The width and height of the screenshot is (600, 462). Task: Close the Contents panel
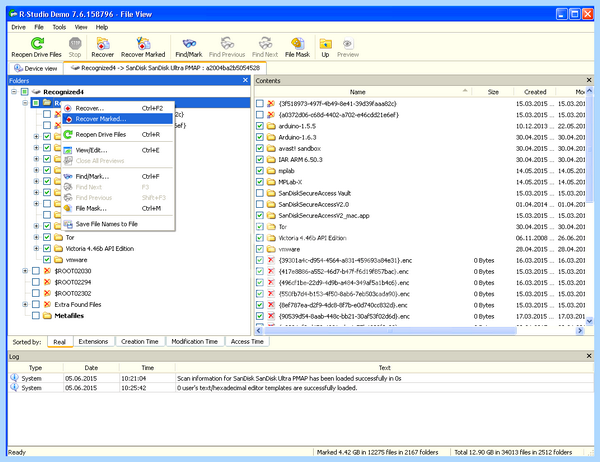(589, 80)
